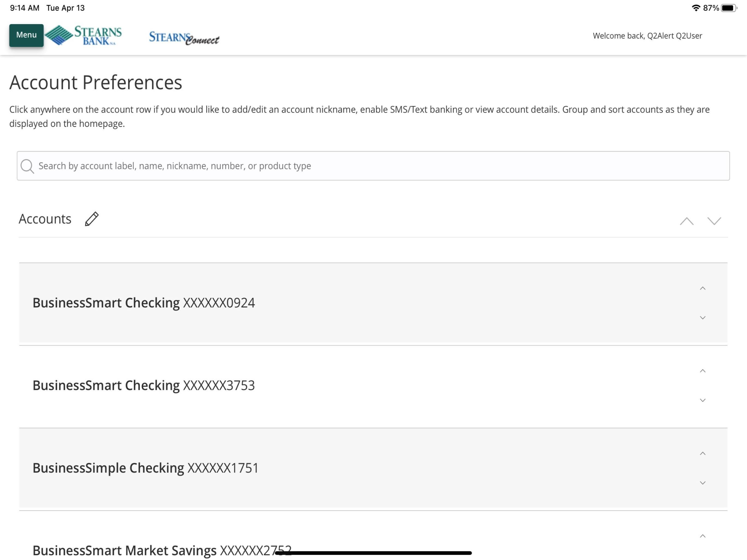Click the Stearns Bank logo

click(83, 35)
